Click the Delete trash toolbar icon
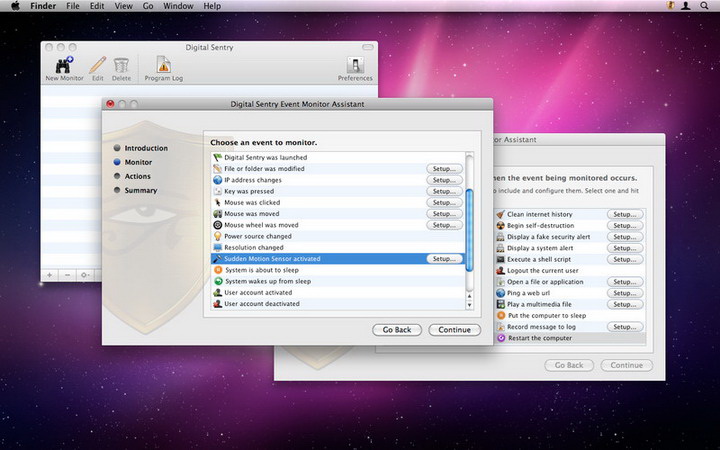Viewport: 720px width, 450px height. coord(121,64)
